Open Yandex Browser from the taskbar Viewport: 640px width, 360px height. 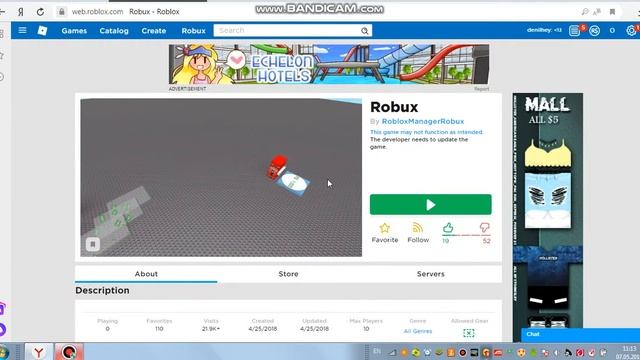(38, 352)
